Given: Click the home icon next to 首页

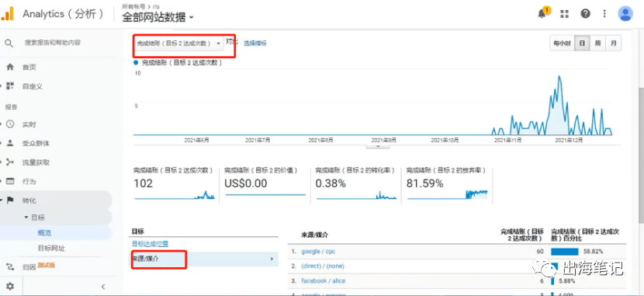Looking at the screenshot, I should (10, 67).
